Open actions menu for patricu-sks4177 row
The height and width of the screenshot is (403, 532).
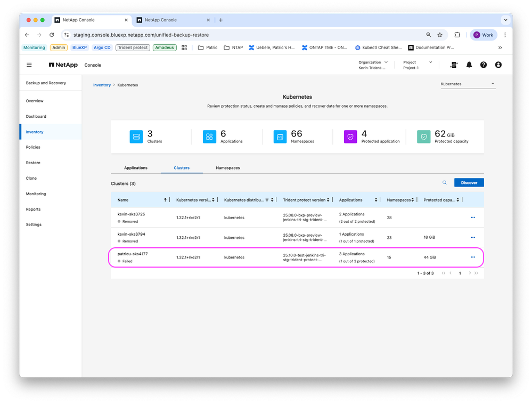[x=473, y=257]
